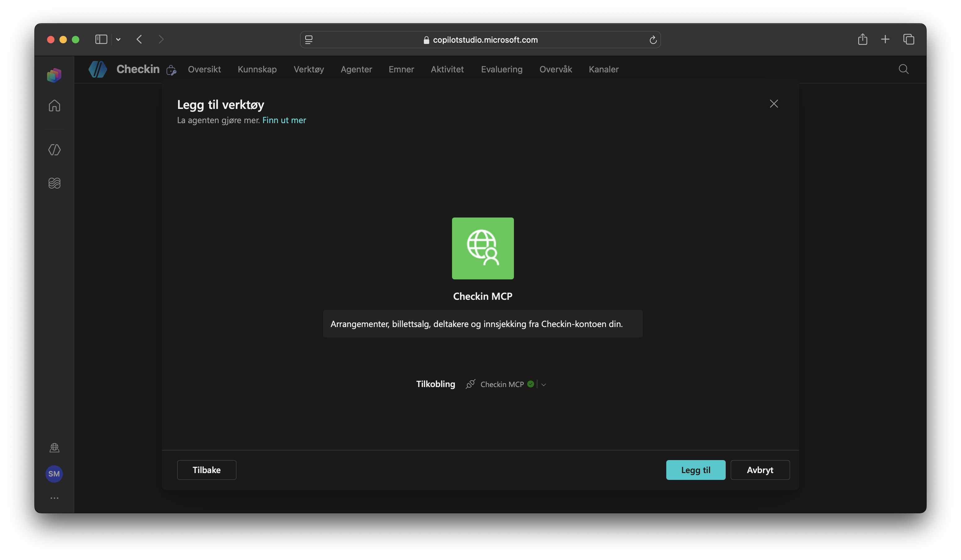Image resolution: width=961 pixels, height=560 pixels.
Task: Click the Checkin MCP tool name
Action: (x=483, y=296)
